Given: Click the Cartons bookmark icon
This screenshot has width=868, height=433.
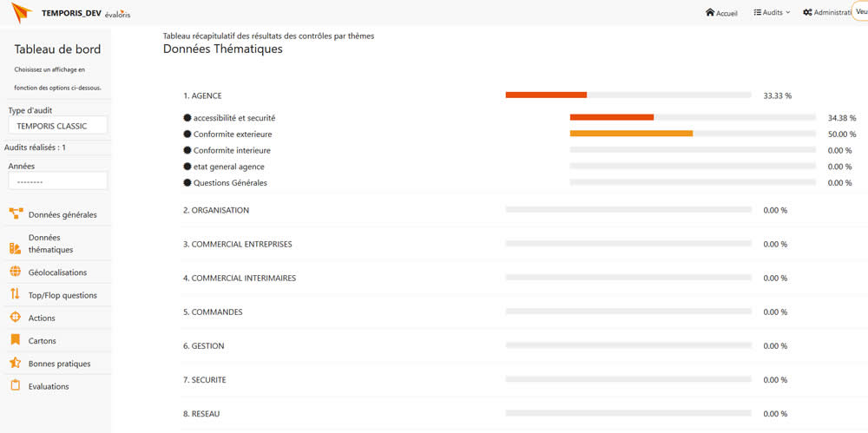Looking at the screenshot, I should point(15,340).
